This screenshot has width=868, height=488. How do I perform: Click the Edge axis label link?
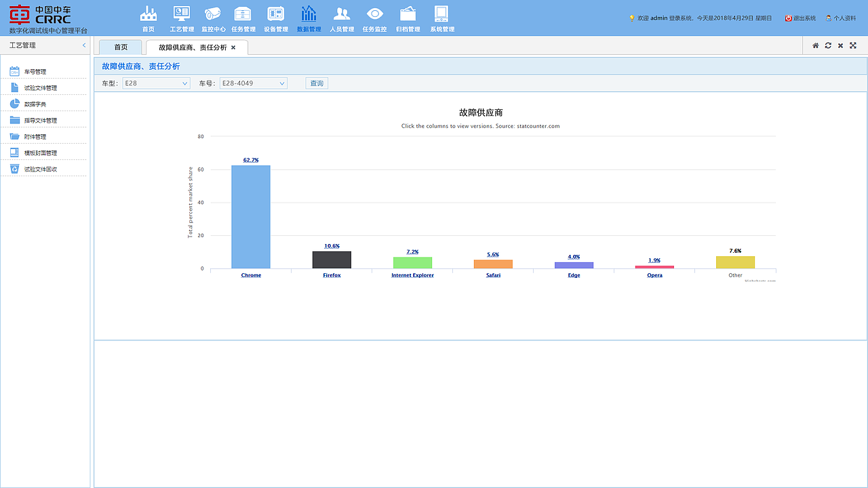574,275
